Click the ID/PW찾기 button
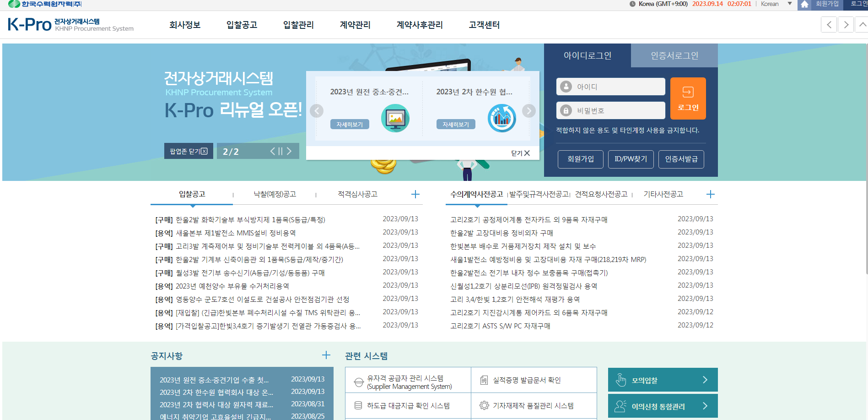Screen dimensions: 868x420 pyautogui.click(x=631, y=159)
